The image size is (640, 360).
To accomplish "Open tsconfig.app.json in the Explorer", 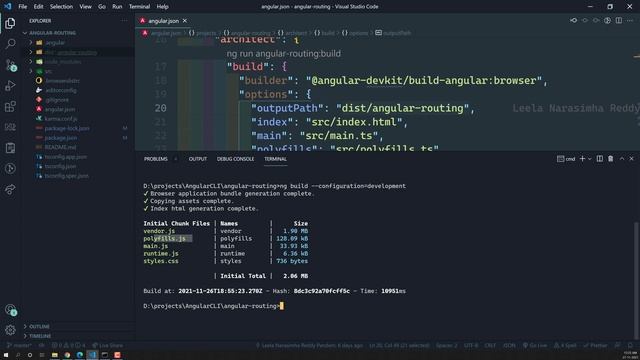I will pos(65,157).
